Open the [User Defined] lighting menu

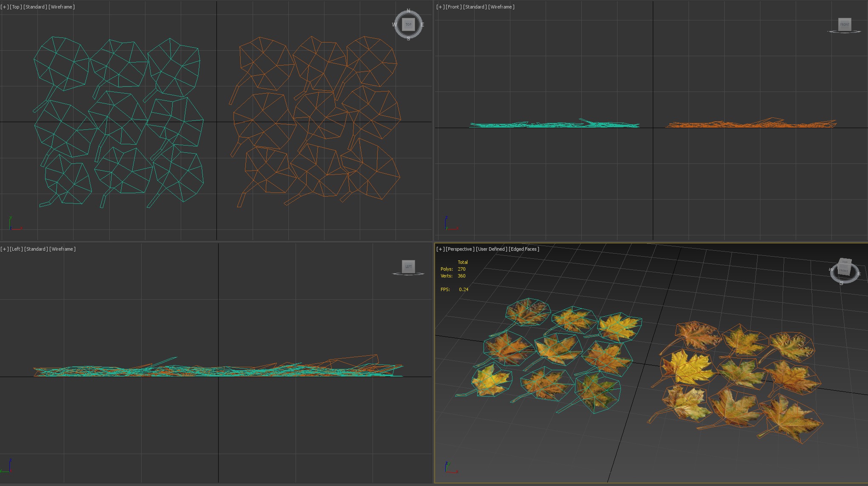coord(492,249)
